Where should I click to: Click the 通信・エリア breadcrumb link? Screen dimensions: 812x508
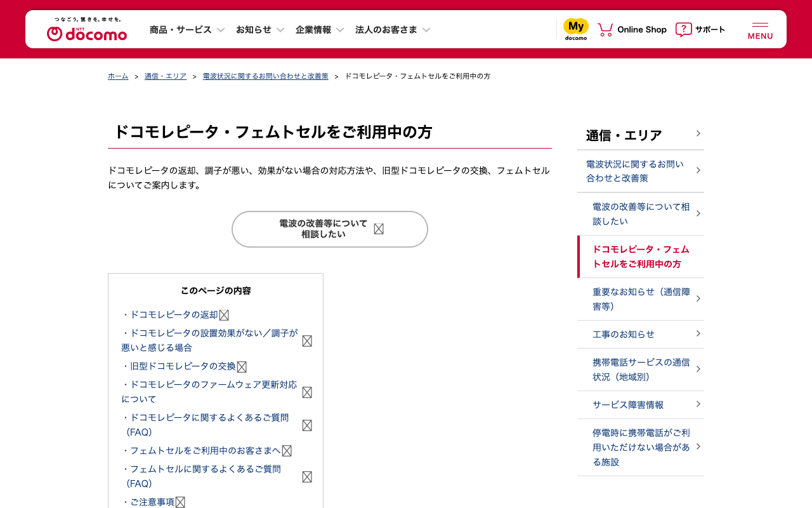click(166, 76)
